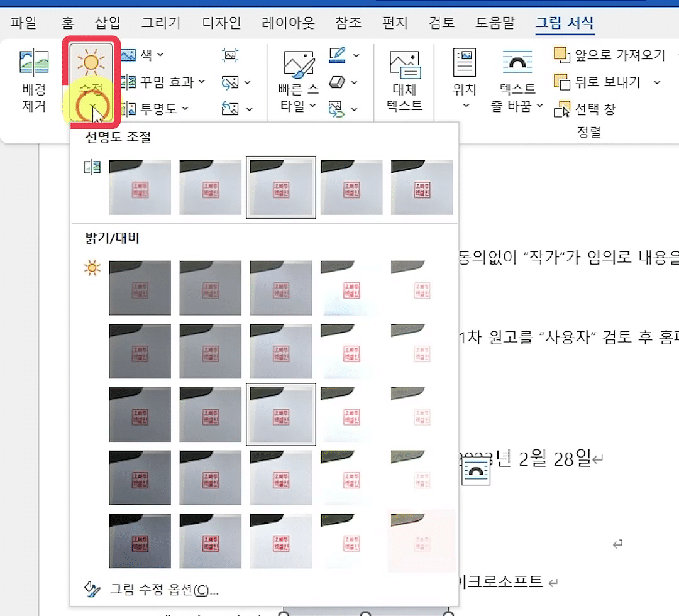Viewport: 679px width, 616px height.
Task: Select fourth sharpness thumbnail under 선명도 조절
Action: (x=351, y=187)
